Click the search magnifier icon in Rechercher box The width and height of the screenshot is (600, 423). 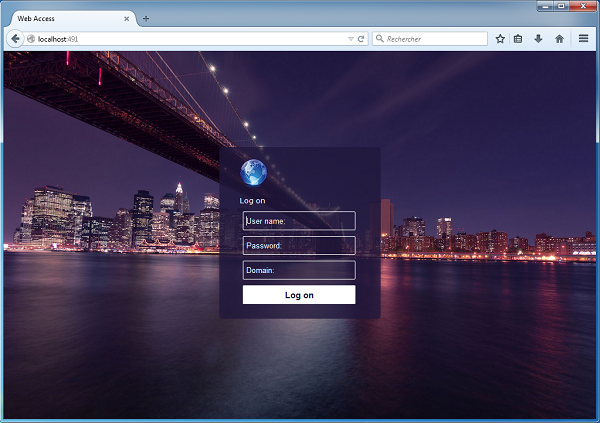click(x=380, y=39)
